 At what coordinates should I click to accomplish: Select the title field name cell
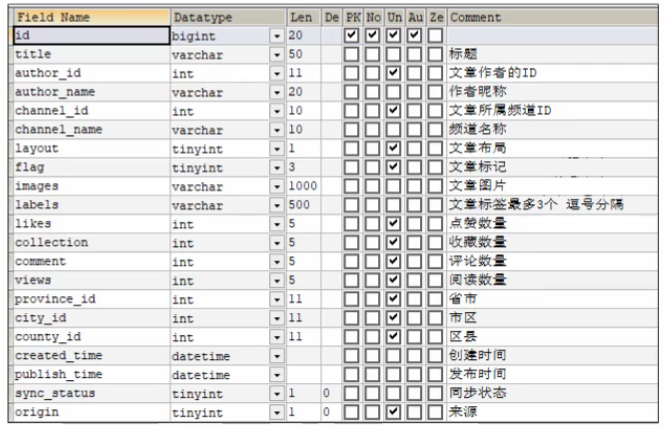coord(92,54)
